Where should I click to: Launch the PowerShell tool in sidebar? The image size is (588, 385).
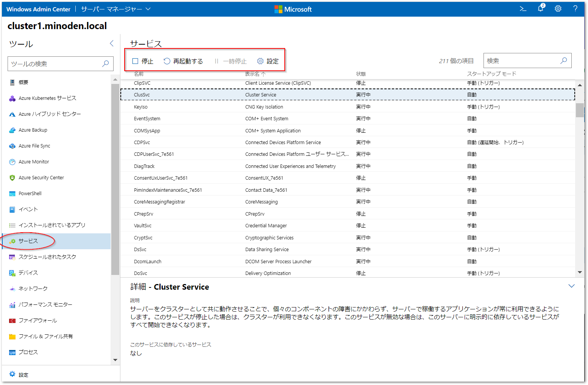point(30,193)
